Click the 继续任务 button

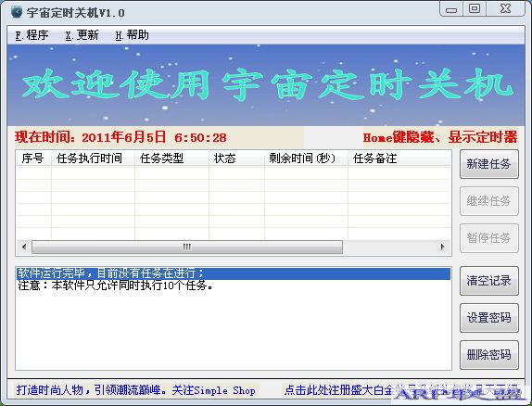coord(489,201)
